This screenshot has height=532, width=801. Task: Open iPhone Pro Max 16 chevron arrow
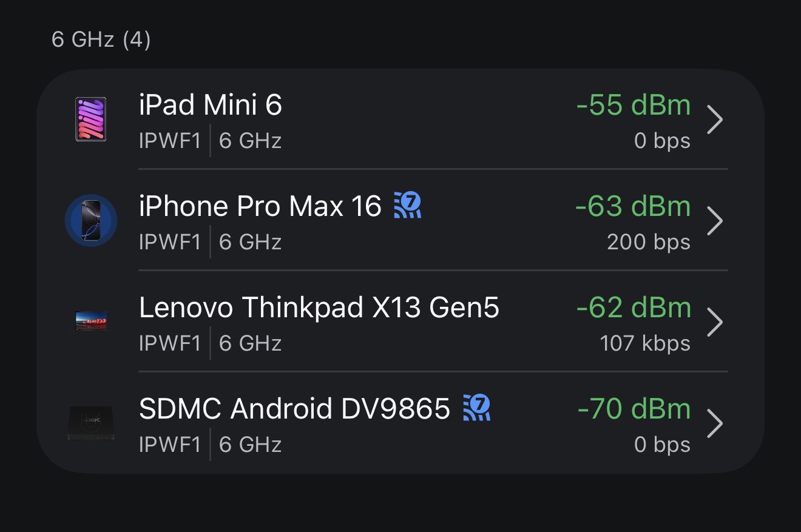click(x=715, y=221)
